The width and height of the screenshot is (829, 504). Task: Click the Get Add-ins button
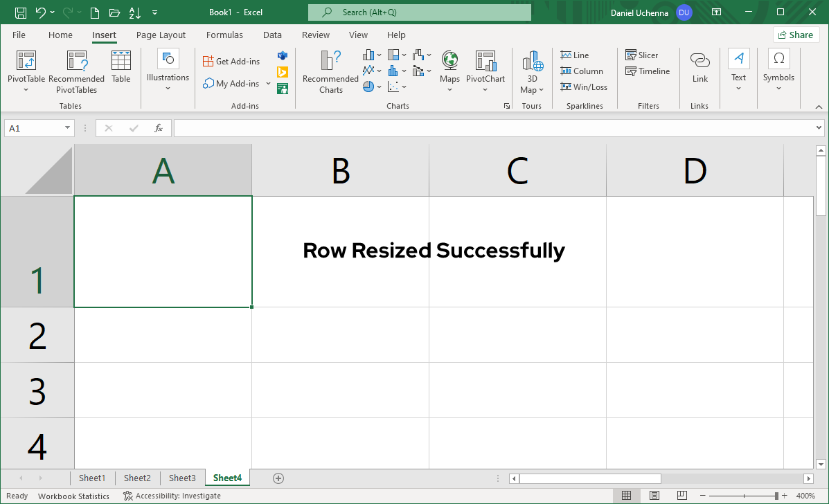tap(231, 61)
